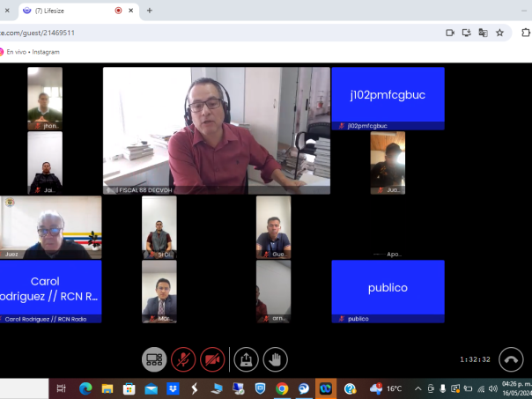
Task: Change the video layout view
Action: (x=155, y=358)
